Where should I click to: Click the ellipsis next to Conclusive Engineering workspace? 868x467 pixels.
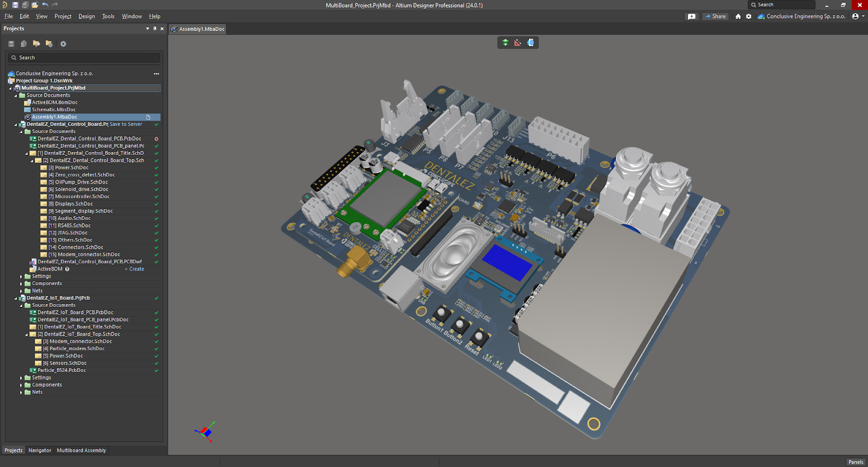click(x=156, y=74)
